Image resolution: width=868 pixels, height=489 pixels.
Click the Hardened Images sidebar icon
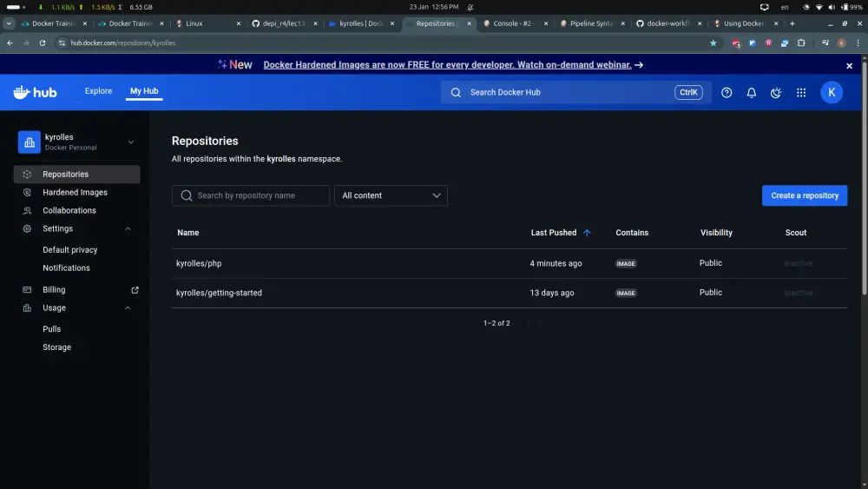(x=27, y=192)
